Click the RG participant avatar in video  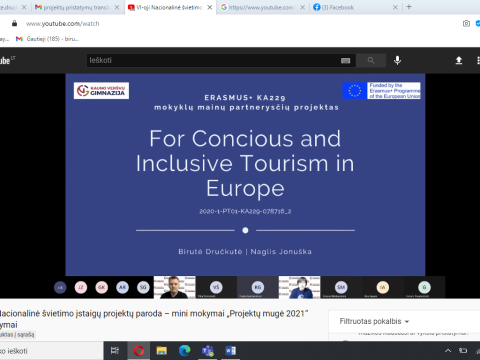(258, 287)
